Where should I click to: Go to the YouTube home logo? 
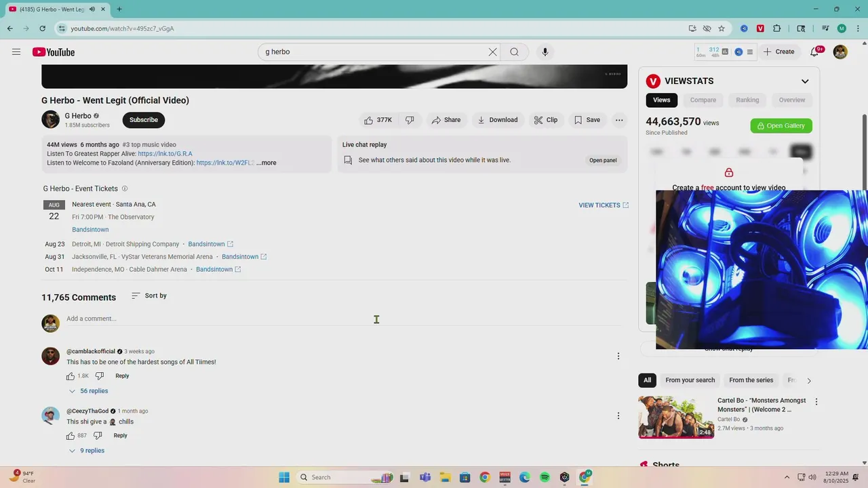click(53, 52)
